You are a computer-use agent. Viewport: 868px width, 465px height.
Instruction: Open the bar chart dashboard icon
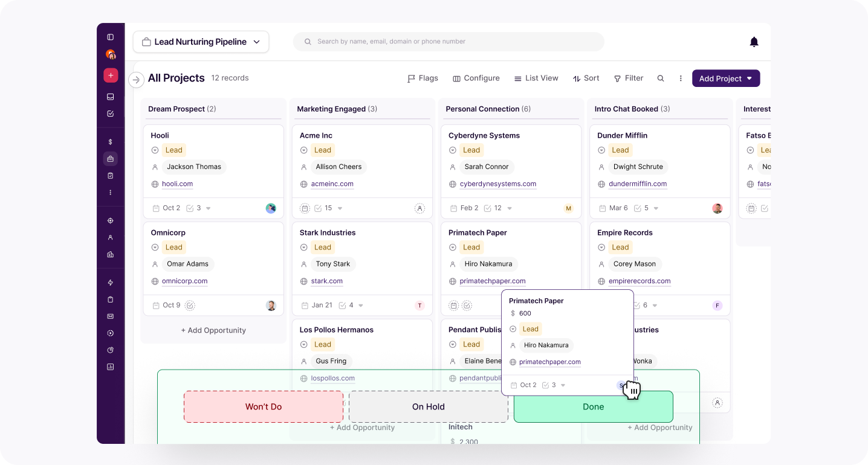click(110, 367)
